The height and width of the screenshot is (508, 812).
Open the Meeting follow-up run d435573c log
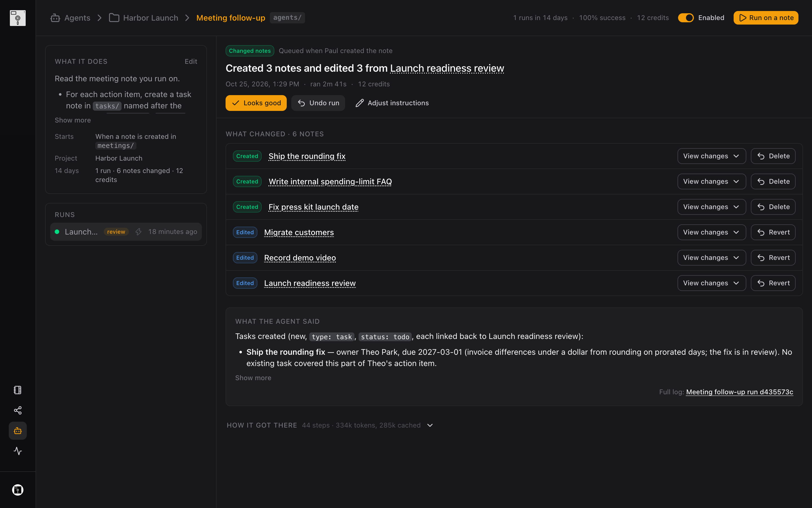click(740, 392)
